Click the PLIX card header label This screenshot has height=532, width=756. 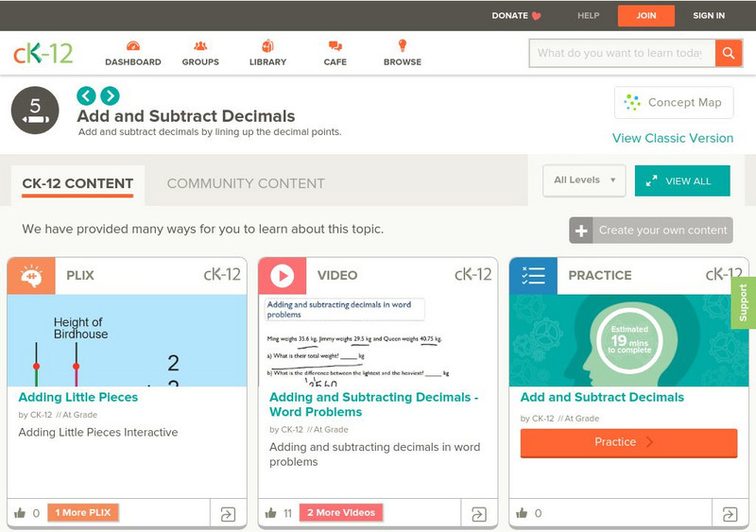(x=80, y=275)
